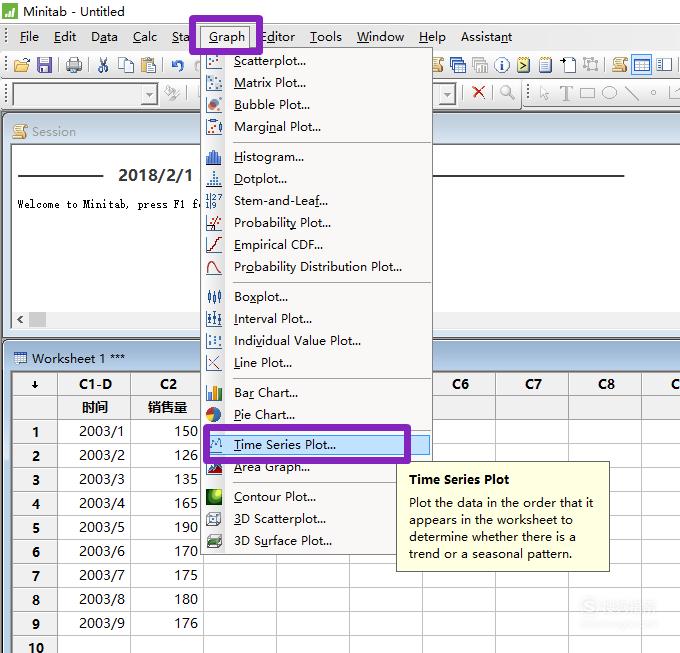Select the Rectangle drawing tool
The height and width of the screenshot is (653, 680).
pyautogui.click(x=587, y=93)
